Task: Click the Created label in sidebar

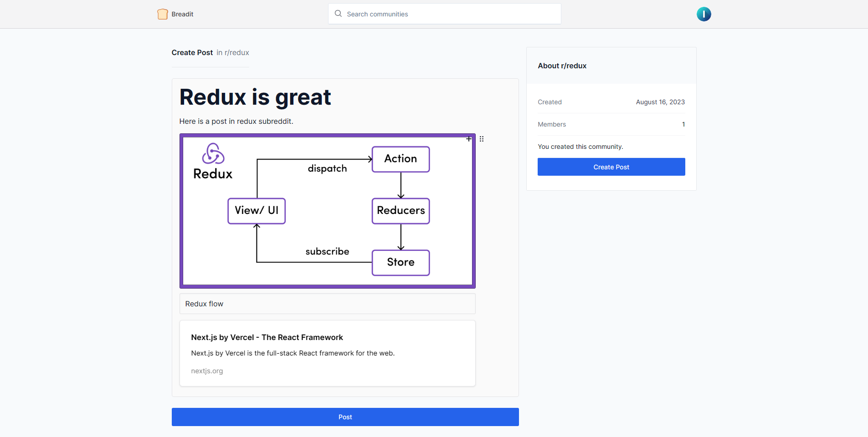Action: coord(550,102)
